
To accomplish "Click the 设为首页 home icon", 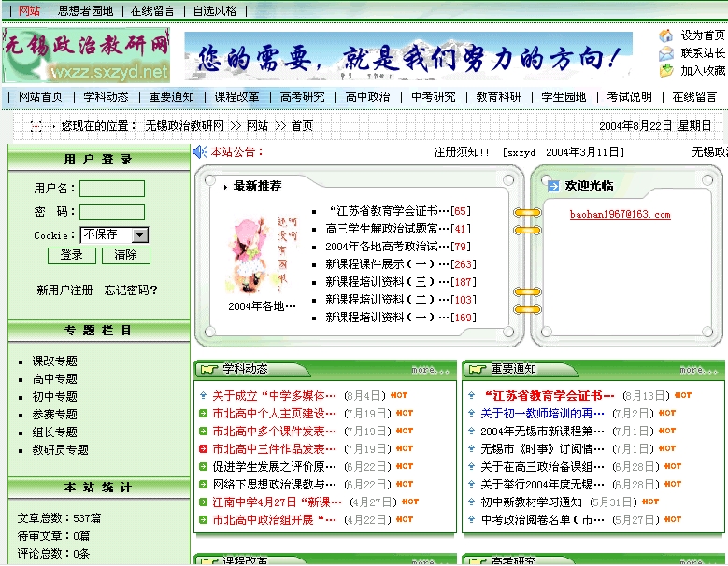I will [x=665, y=35].
